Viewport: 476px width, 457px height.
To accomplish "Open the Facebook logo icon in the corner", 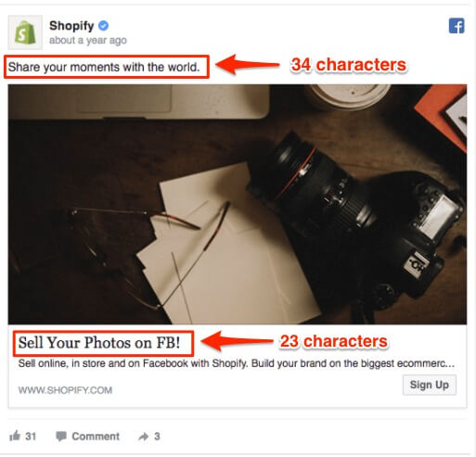I will [x=457, y=26].
